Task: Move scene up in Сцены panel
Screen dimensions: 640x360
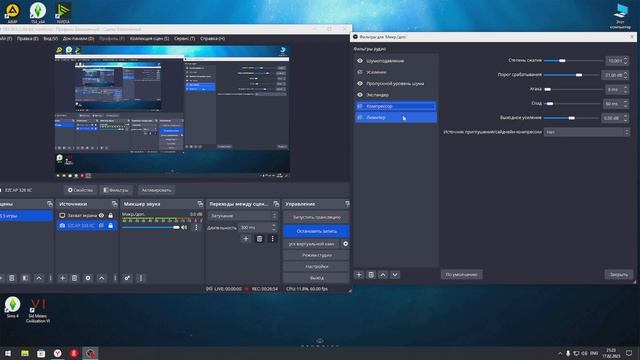Action: [39, 278]
